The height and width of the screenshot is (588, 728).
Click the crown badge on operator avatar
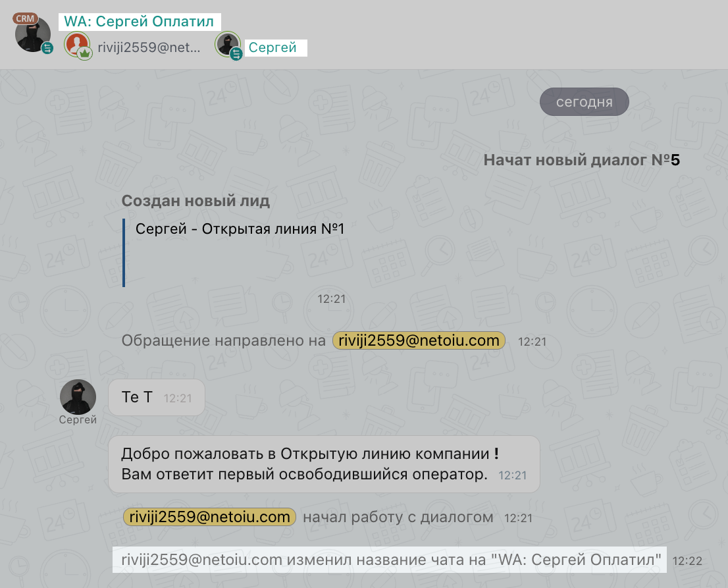coord(84,54)
